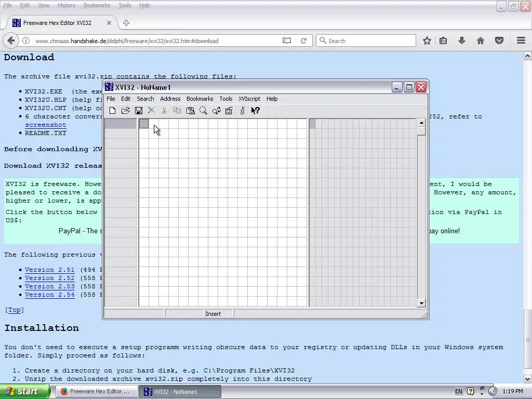Click the Options icon in XVI32 toolbar
This screenshot has height=399, width=532.
(229, 111)
